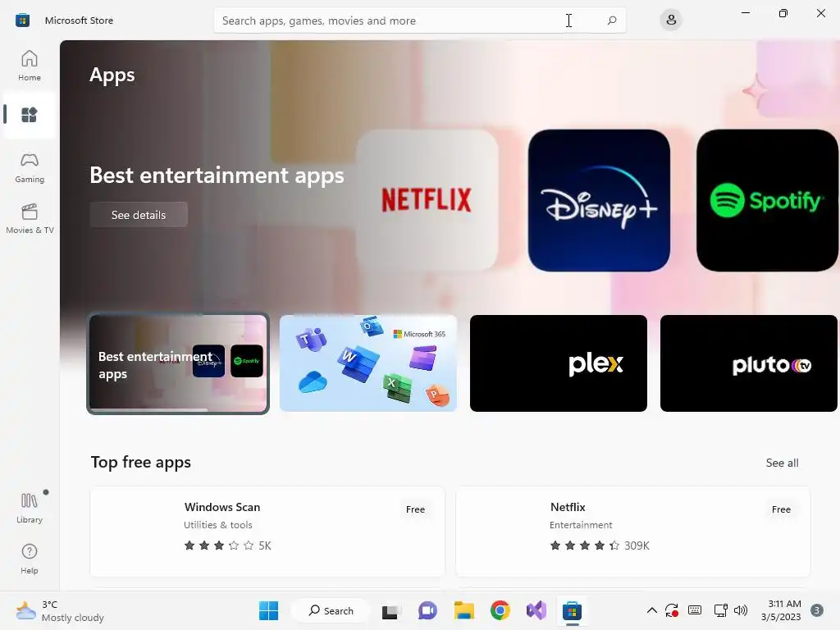
Task: Open the Disney+ app tile
Action: [599, 200]
